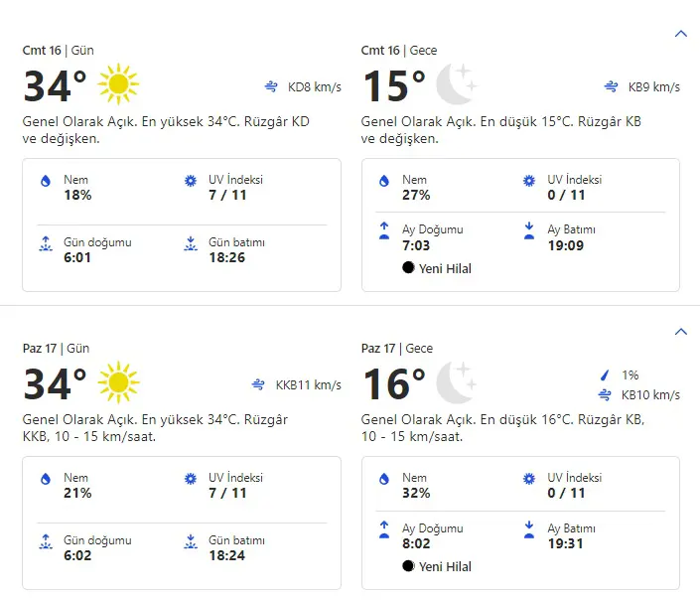
Task: Click the Paz 17 | Gün heading
Action: click(57, 349)
